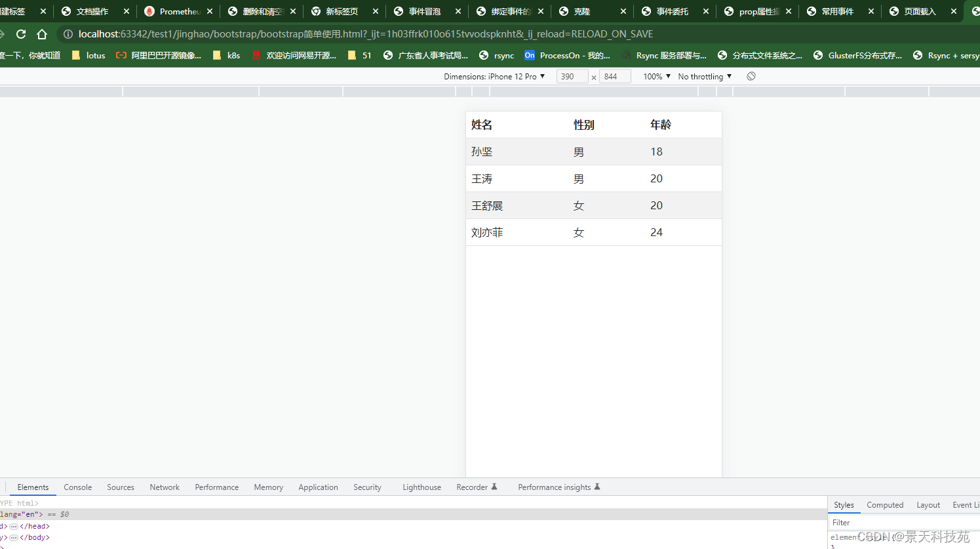Open the Performance insights panel
Screen dimensions: 980x549
[x=559, y=487]
